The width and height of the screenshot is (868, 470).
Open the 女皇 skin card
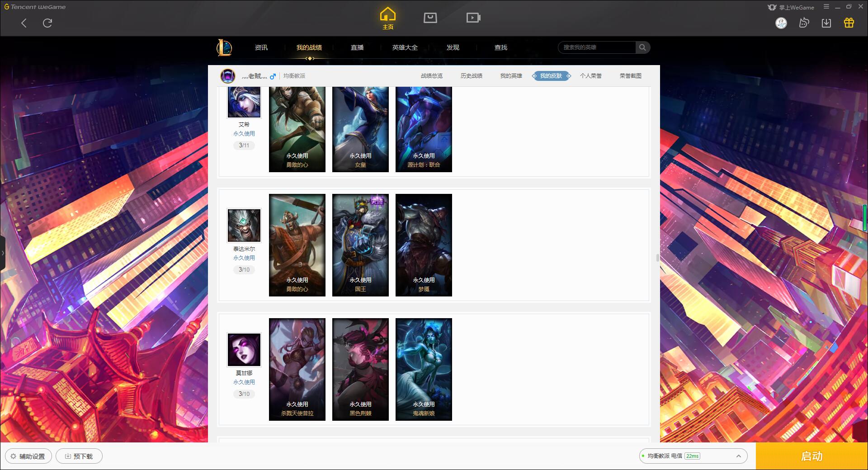click(360, 129)
